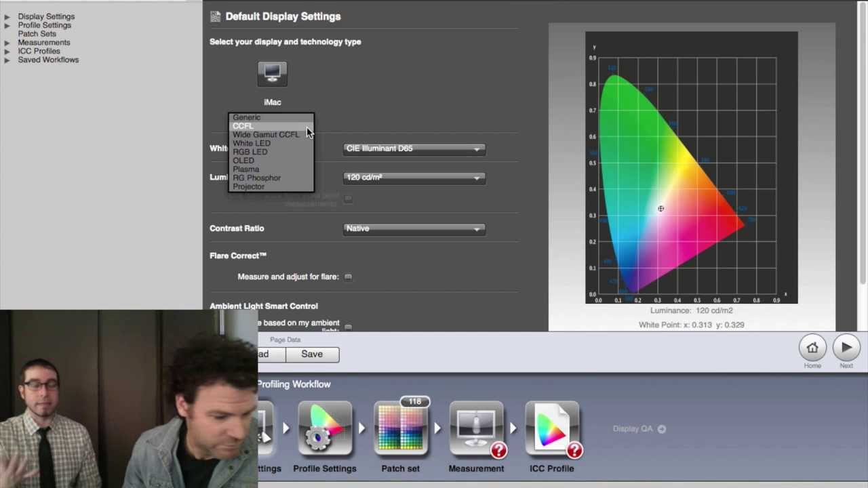Expand Profile Settings tree arrow
The height and width of the screenshot is (488, 868).
7,25
